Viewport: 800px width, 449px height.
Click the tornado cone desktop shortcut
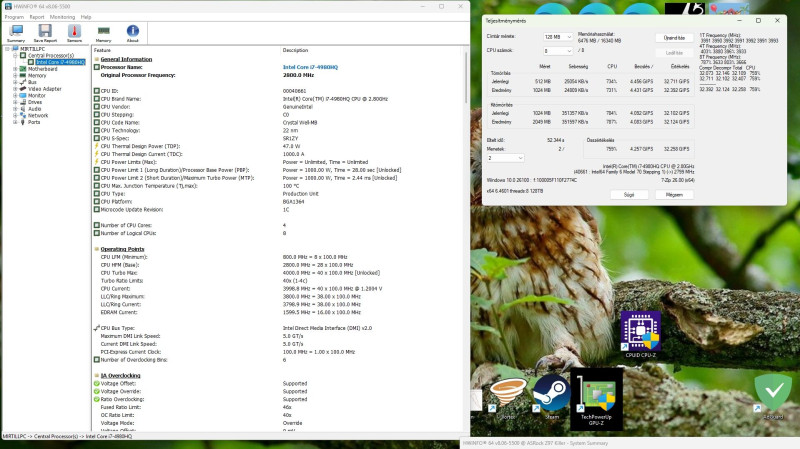click(508, 397)
